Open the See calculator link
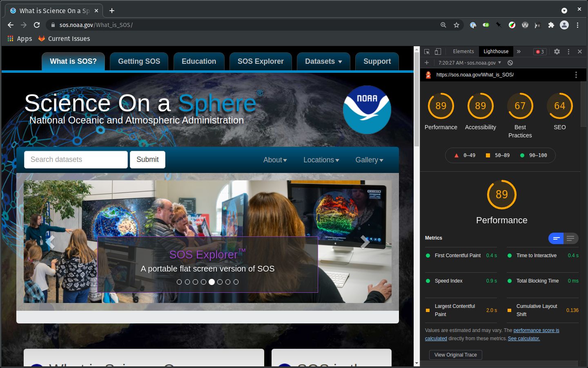The height and width of the screenshot is (368, 588). (524, 339)
